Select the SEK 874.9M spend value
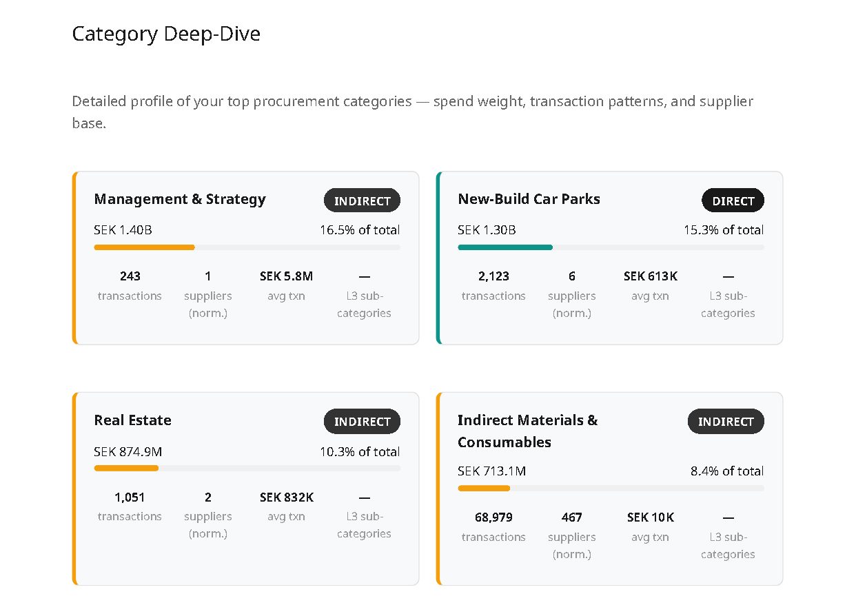This screenshot has height=616, width=856. [x=128, y=452]
